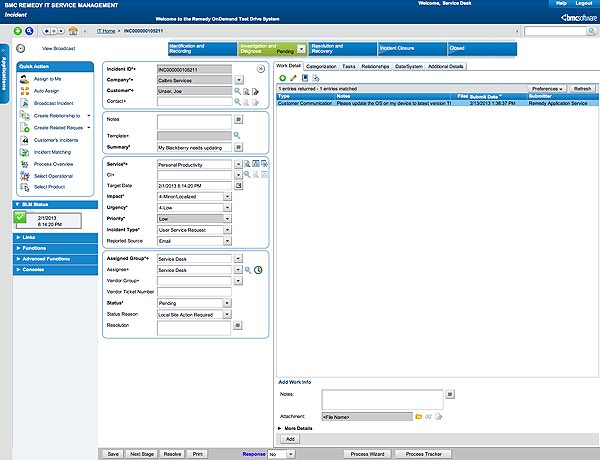Image resolution: width=600 pixels, height=460 pixels.
Task: Click pencil edit icon in Work Detail
Action: click(x=293, y=78)
